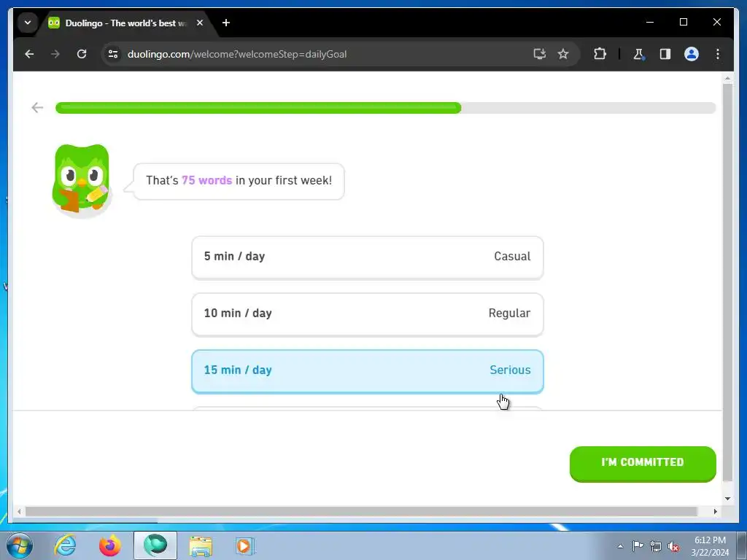Reload the Duolingo page
This screenshot has height=560, width=747.
pyautogui.click(x=82, y=54)
